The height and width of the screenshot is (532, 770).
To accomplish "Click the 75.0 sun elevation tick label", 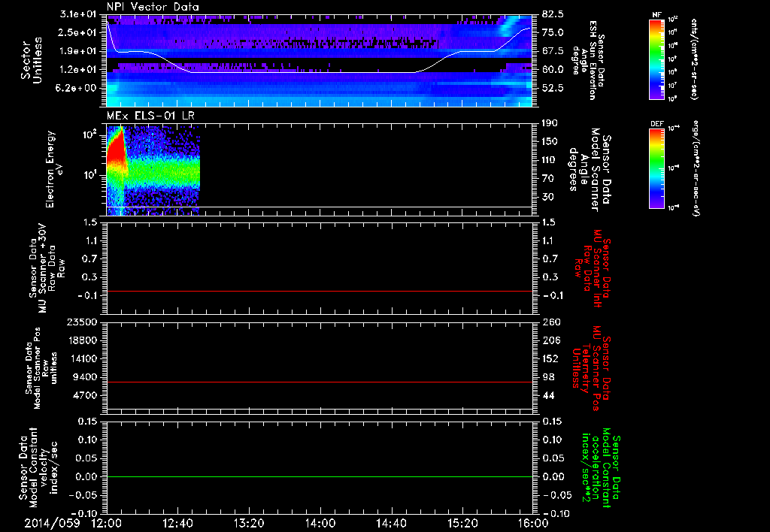I will (553, 32).
